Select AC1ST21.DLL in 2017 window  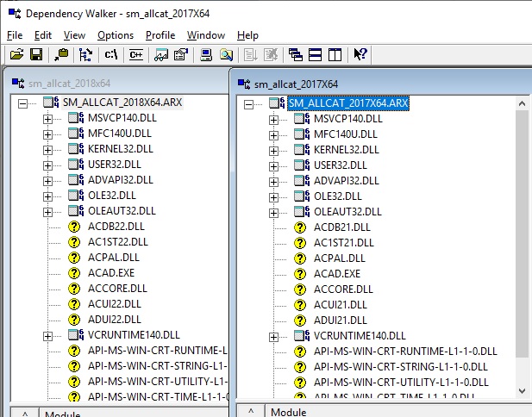(344, 243)
